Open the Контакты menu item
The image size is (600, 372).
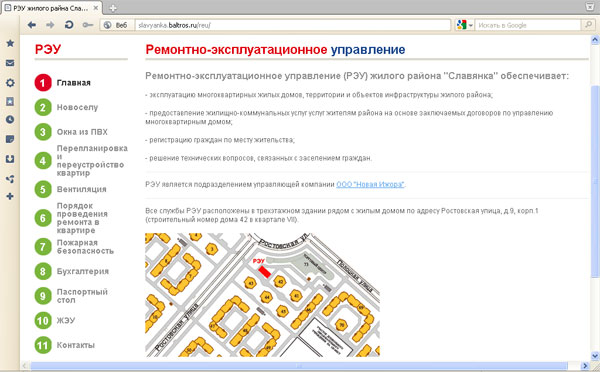[x=75, y=345]
